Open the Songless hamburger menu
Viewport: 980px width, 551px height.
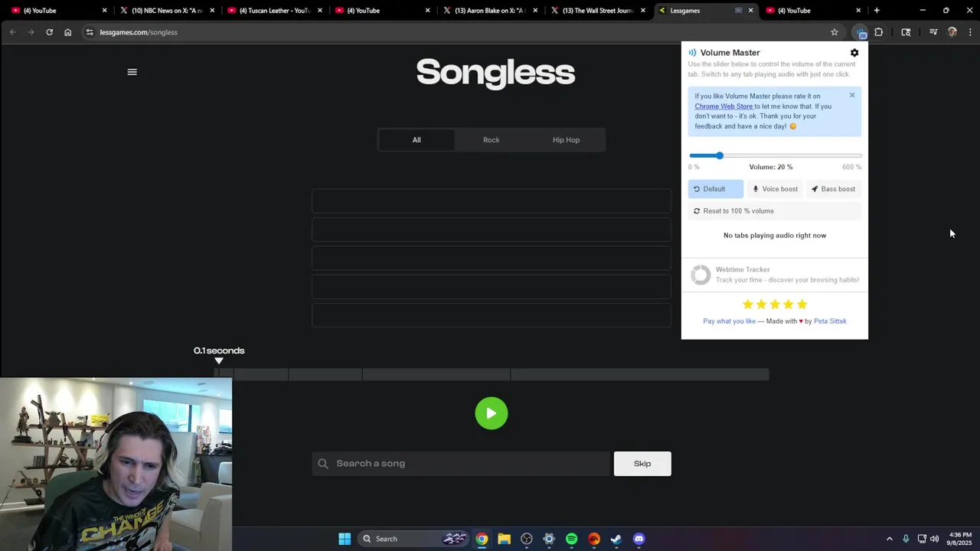tap(132, 72)
